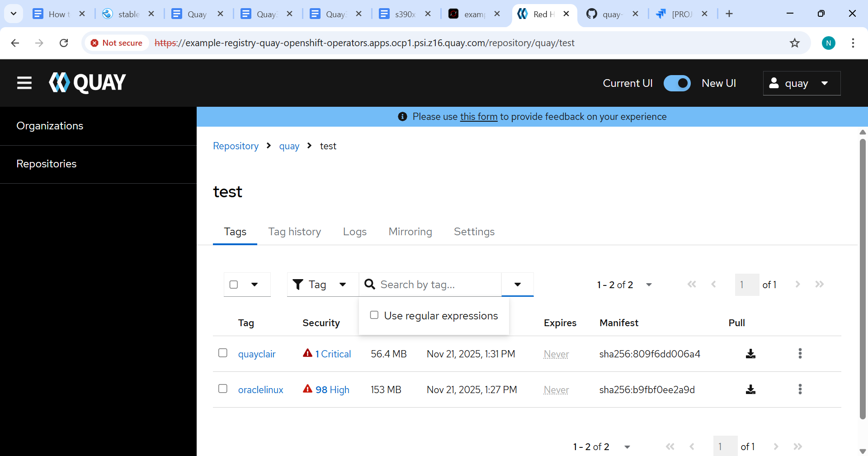This screenshot has width=868, height=456.
Task: Go to last page in top pagination
Action: [819, 285]
